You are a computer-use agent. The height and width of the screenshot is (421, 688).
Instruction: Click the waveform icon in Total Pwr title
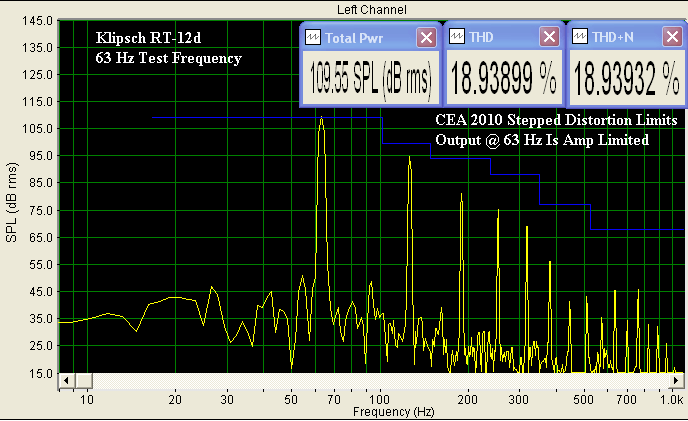coord(313,37)
